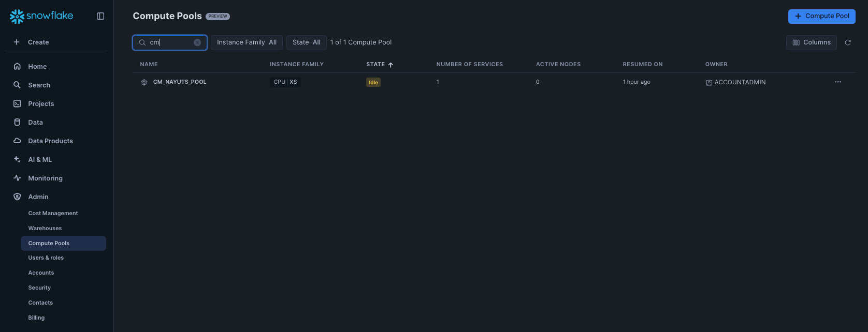Clear the search field with the X icon
This screenshot has height=332, width=868.
(x=197, y=42)
